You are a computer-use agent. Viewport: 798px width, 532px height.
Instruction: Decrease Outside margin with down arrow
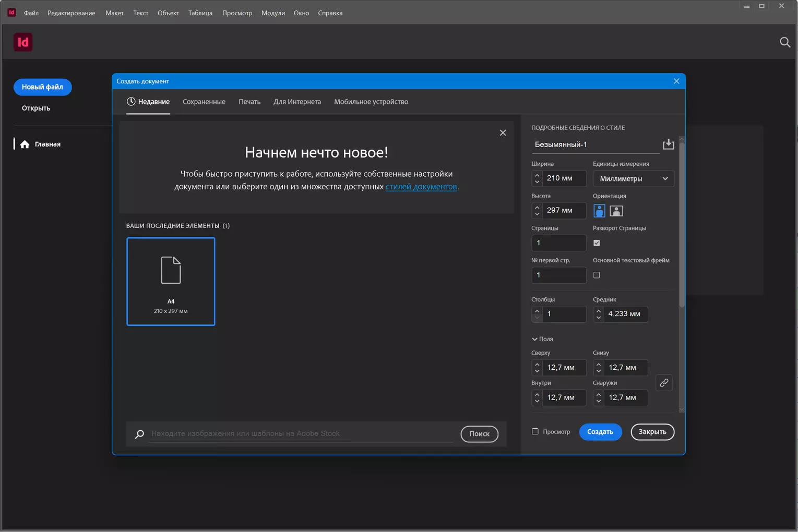[599, 401]
